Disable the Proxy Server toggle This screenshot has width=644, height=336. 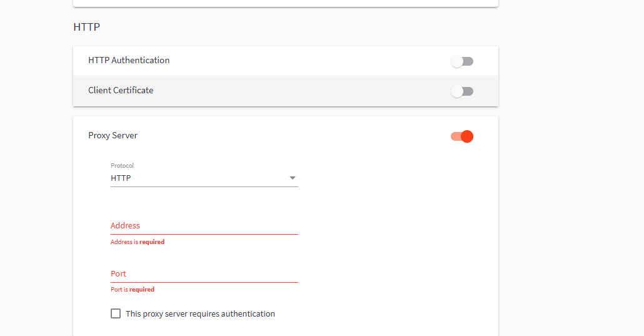[462, 136]
